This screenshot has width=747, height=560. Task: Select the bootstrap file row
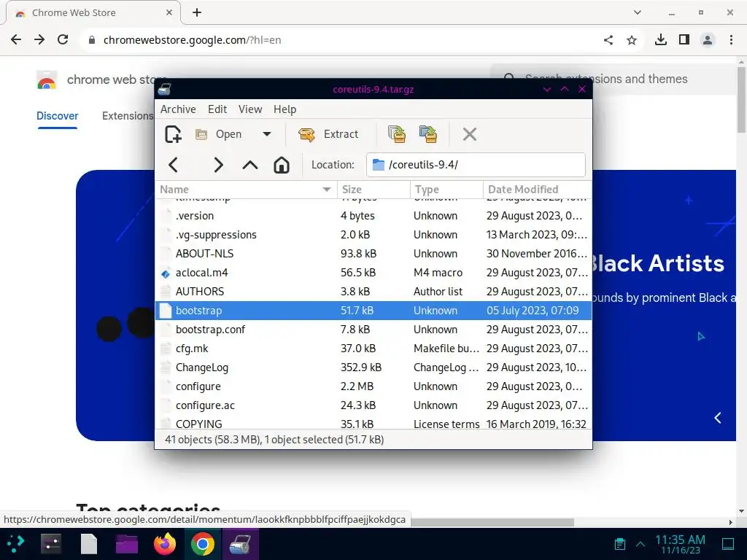point(373,311)
